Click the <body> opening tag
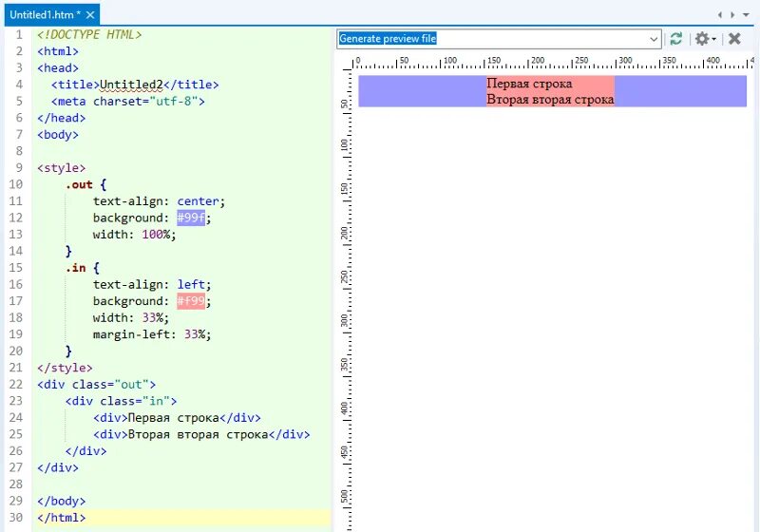 58,135
